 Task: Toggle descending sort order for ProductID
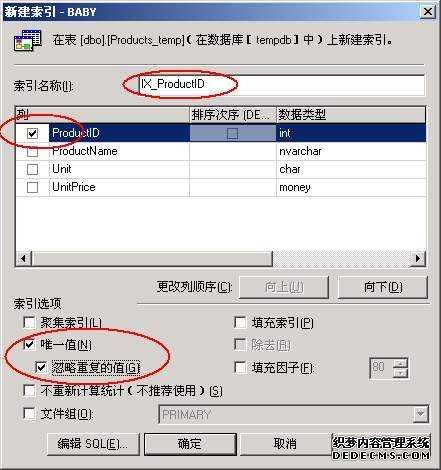232,134
